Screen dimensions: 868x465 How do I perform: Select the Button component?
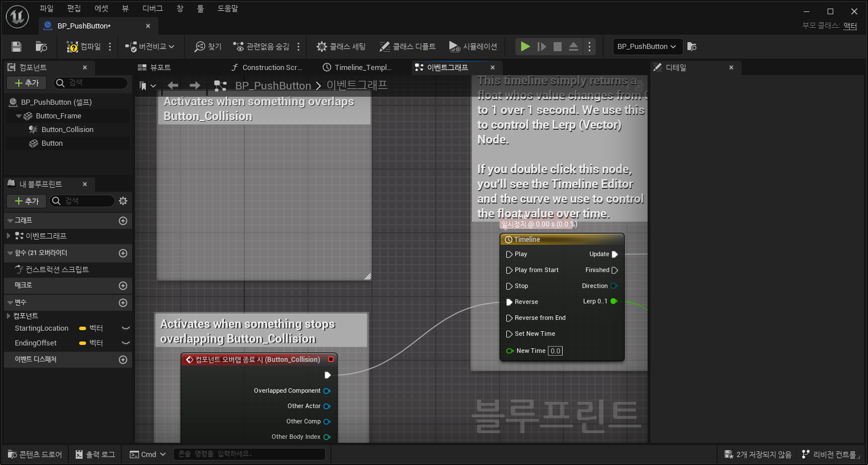pyautogui.click(x=52, y=143)
